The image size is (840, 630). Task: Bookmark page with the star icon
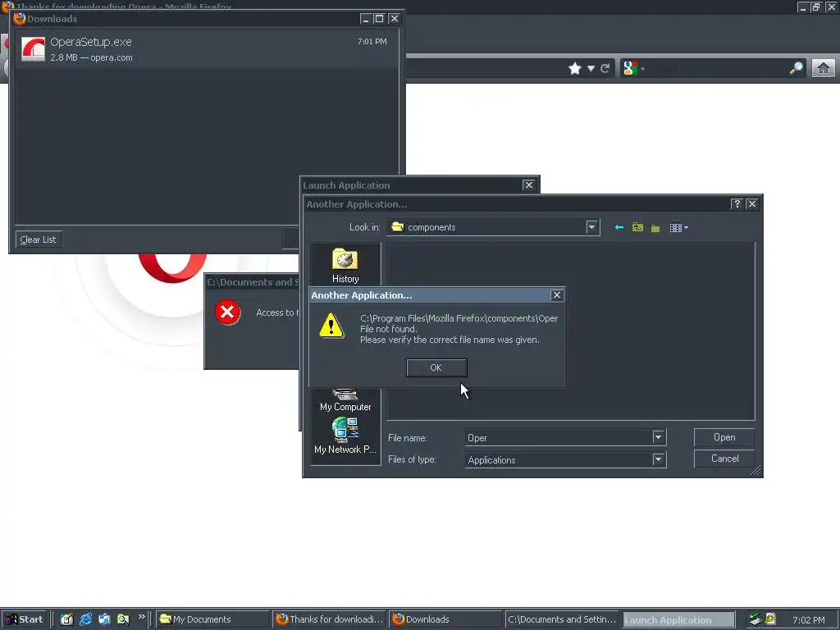[575, 69]
